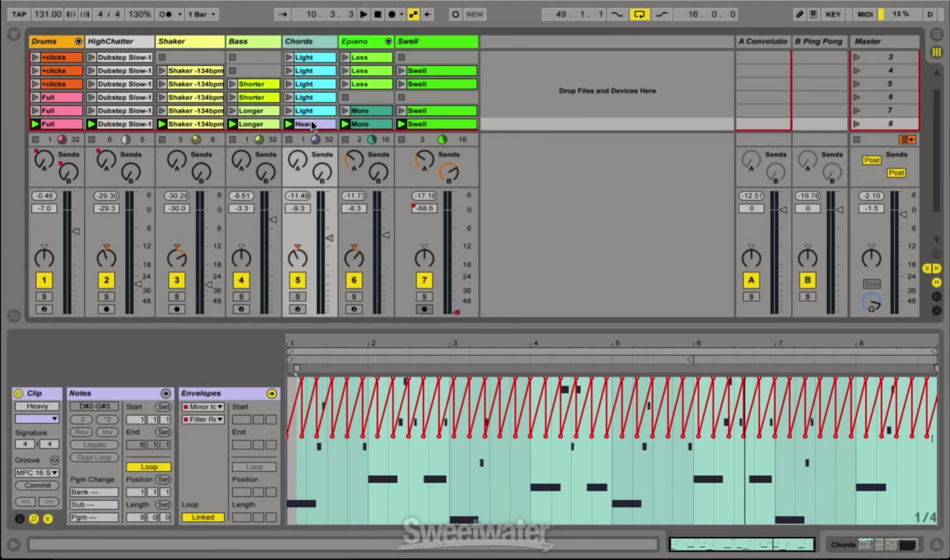Image resolution: width=950 pixels, height=560 pixels.
Task: Click the TAP tempo button
Action: pyautogui.click(x=19, y=14)
